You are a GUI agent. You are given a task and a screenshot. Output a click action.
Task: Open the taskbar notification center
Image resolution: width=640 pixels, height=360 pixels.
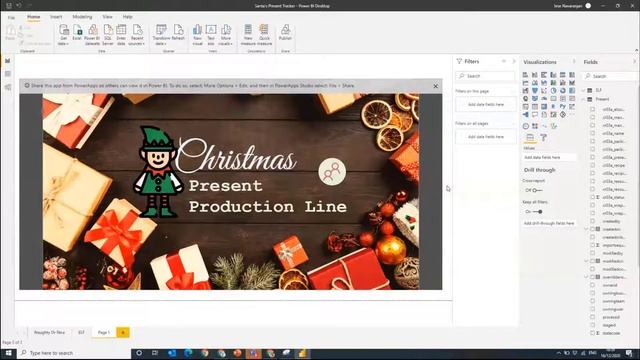click(629, 353)
